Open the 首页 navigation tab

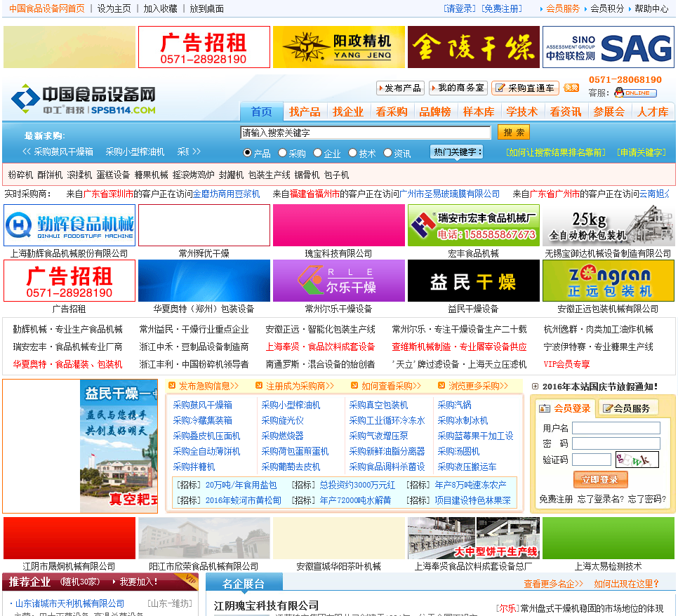tap(262, 112)
